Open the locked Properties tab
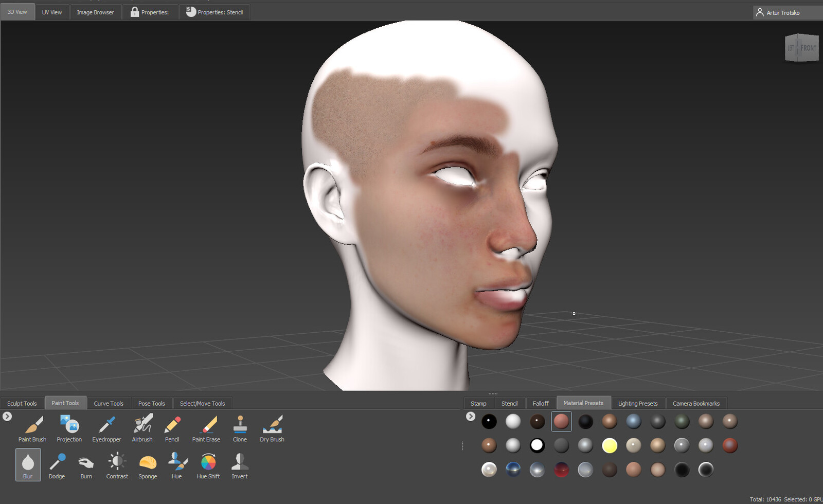Image resolution: width=823 pixels, height=504 pixels. tap(150, 12)
